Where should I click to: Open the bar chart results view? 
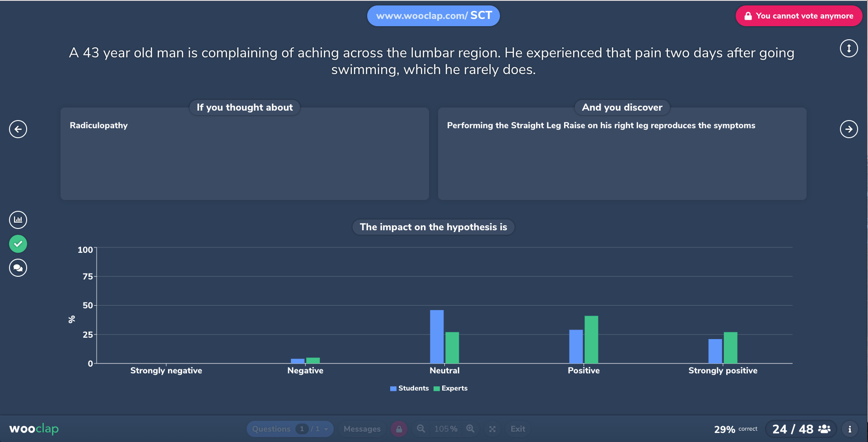click(x=18, y=220)
